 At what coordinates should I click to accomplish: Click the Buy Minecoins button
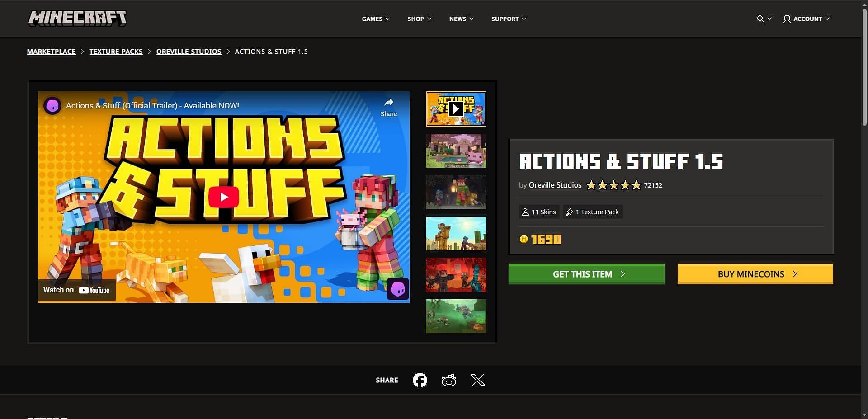[755, 274]
